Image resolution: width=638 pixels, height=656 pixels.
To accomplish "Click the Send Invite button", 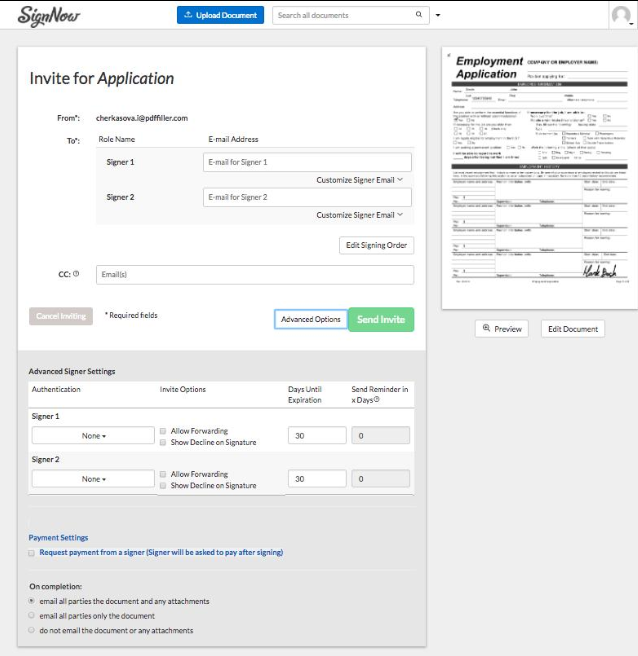I will click(x=381, y=320).
